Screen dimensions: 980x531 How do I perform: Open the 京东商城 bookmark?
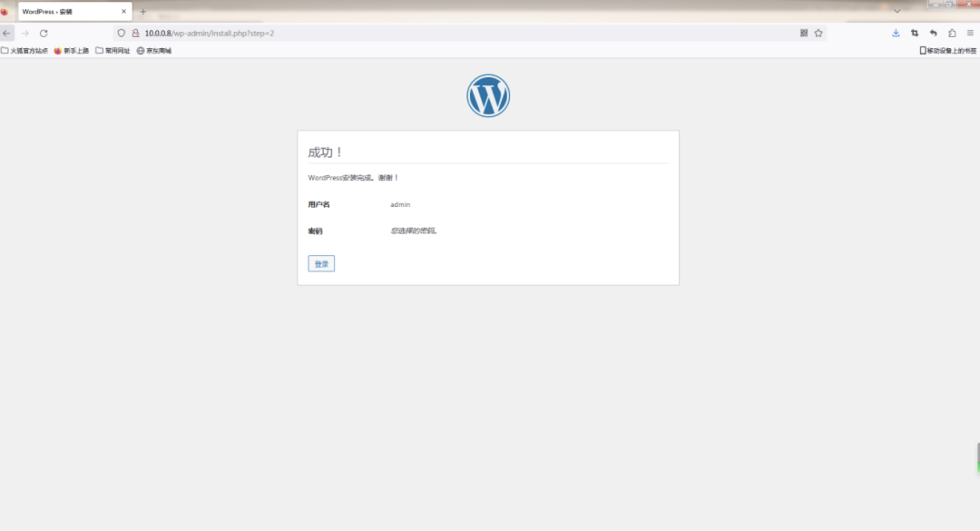[x=153, y=51]
